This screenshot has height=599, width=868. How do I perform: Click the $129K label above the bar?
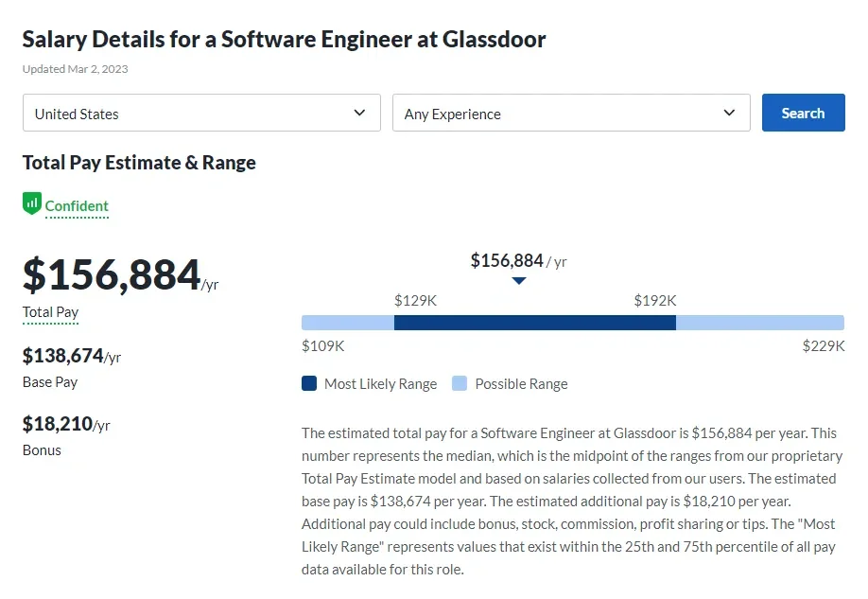click(x=415, y=300)
